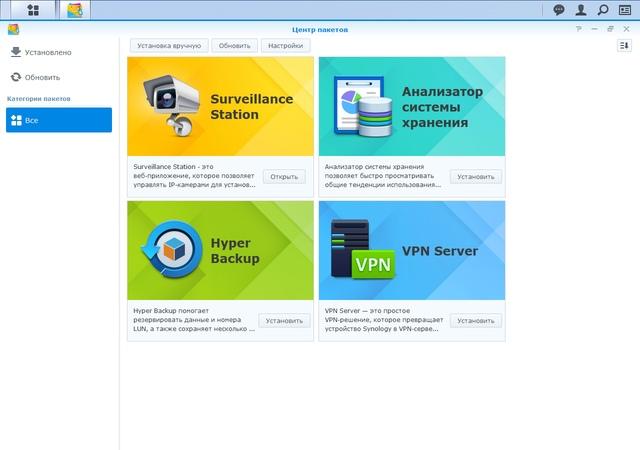Viewport: 640px width, 450px height.
Task: Click the Анализатор системы хранения description text
Action: (x=383, y=176)
